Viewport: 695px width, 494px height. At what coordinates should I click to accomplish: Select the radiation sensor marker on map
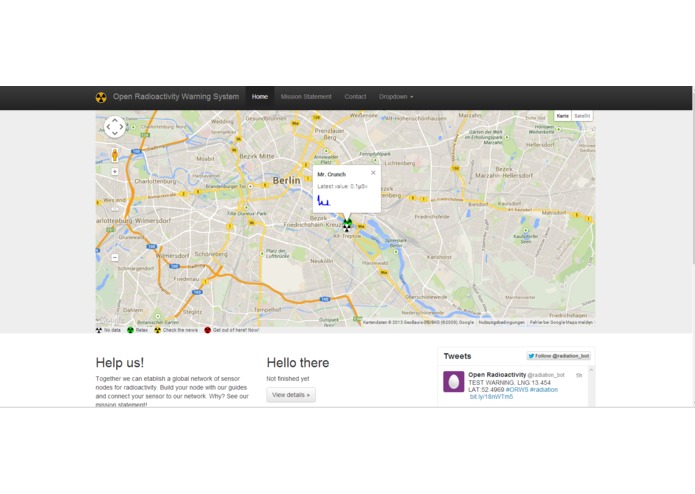point(347,225)
